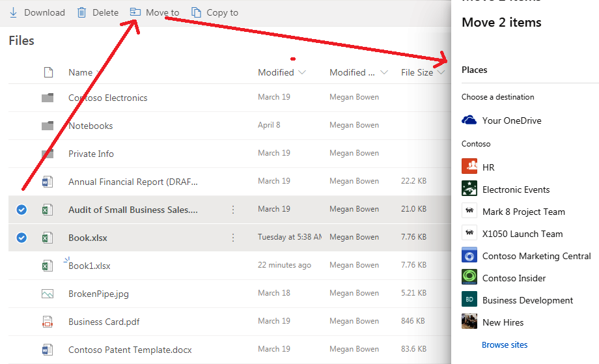This screenshot has width=599, height=364.
Task: Click the HR site icon
Action: click(469, 166)
